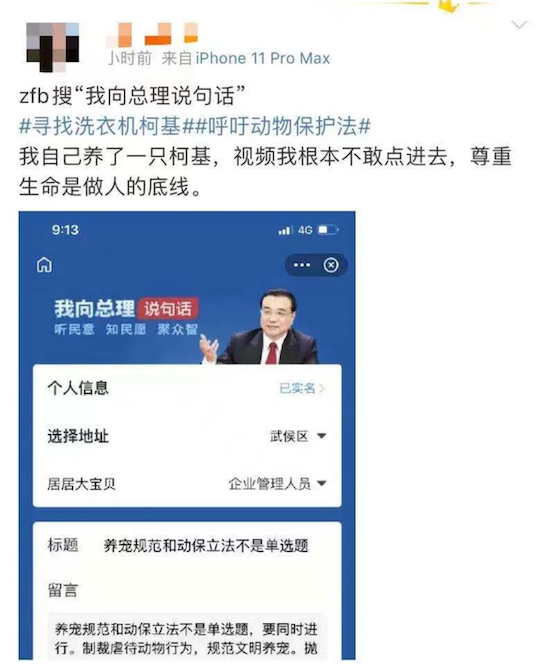Tap the red 说句话 badge
Screen dimensions: 550x670
pyautogui.click(x=168, y=309)
